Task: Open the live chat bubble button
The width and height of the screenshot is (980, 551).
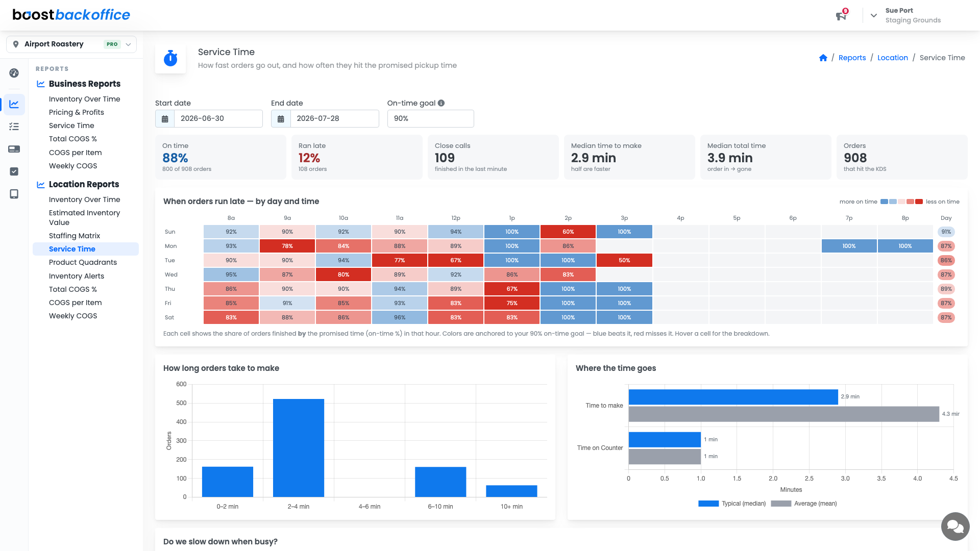Action: click(x=955, y=526)
